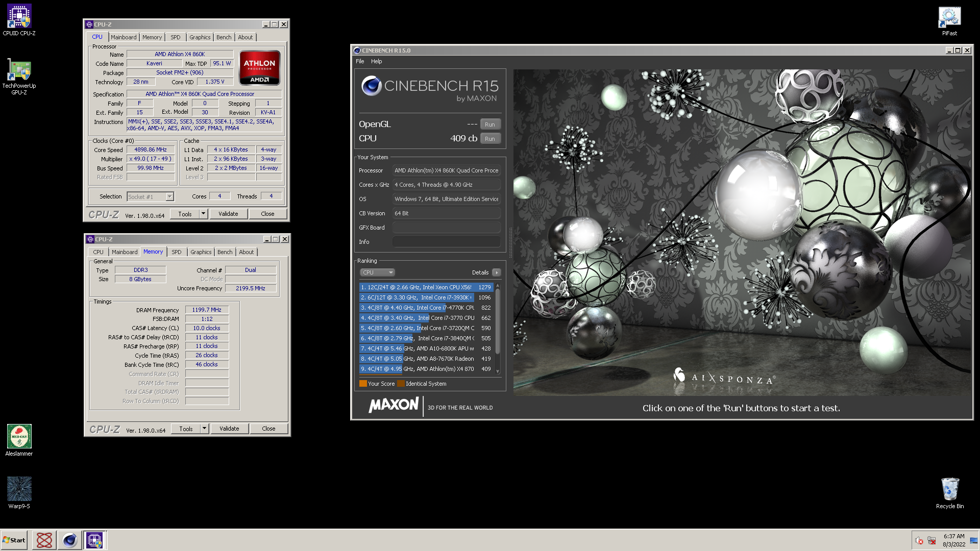Click Tools button in bottom CPU-Z
The image size is (980, 551).
(x=186, y=429)
